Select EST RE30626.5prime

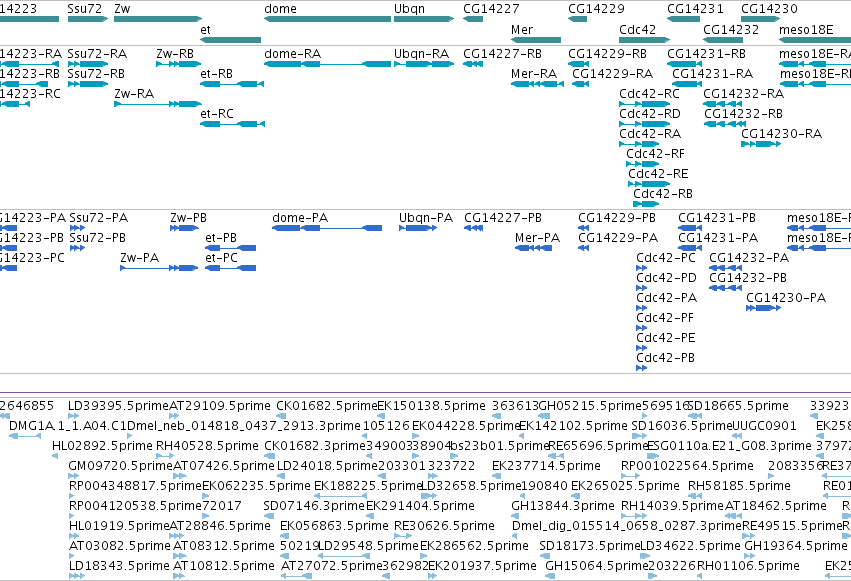pyautogui.click(x=444, y=526)
